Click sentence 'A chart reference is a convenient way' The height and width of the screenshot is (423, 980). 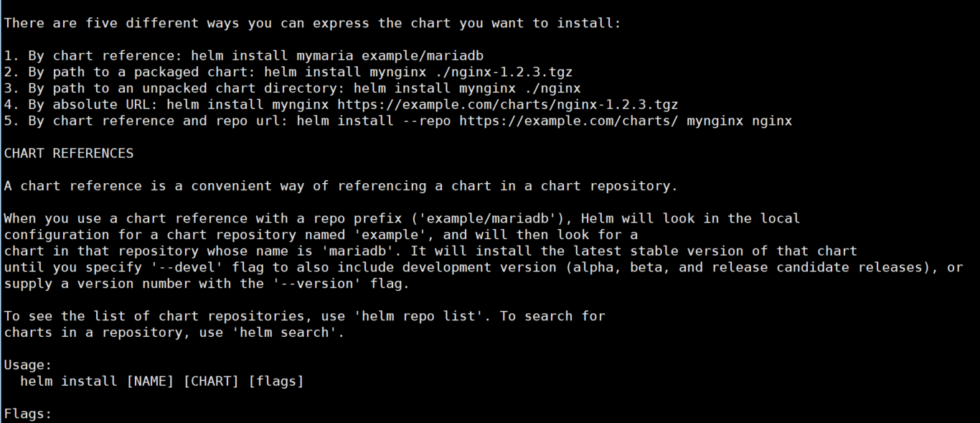coord(341,186)
